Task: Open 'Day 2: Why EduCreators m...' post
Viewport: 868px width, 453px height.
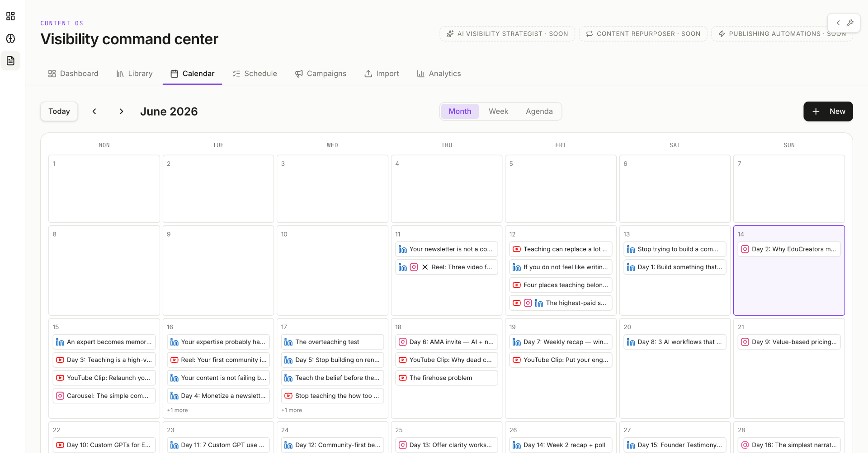Action: point(789,249)
